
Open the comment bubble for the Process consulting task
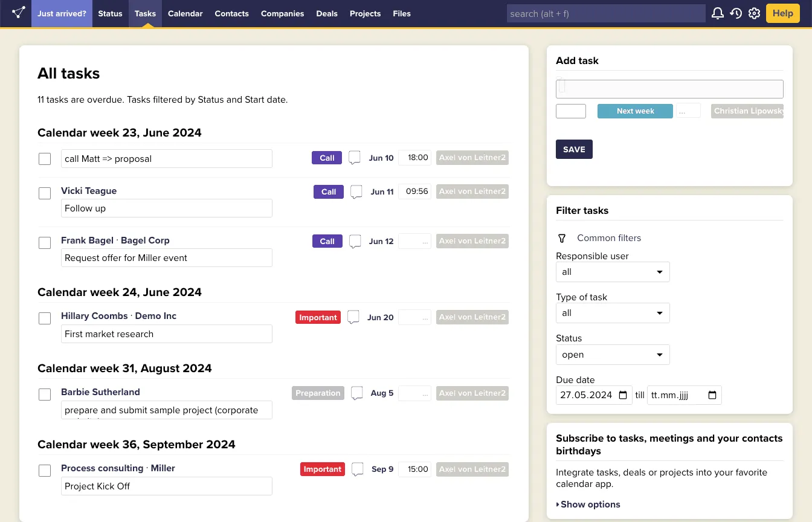coord(358,469)
